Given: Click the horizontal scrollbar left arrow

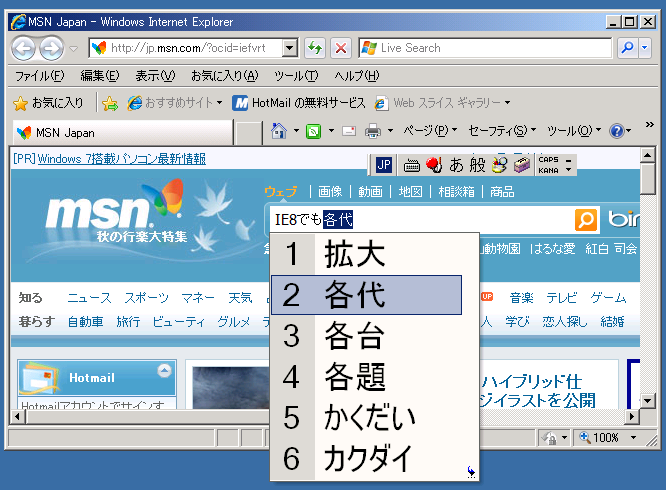Looking at the screenshot, I should (17, 416).
